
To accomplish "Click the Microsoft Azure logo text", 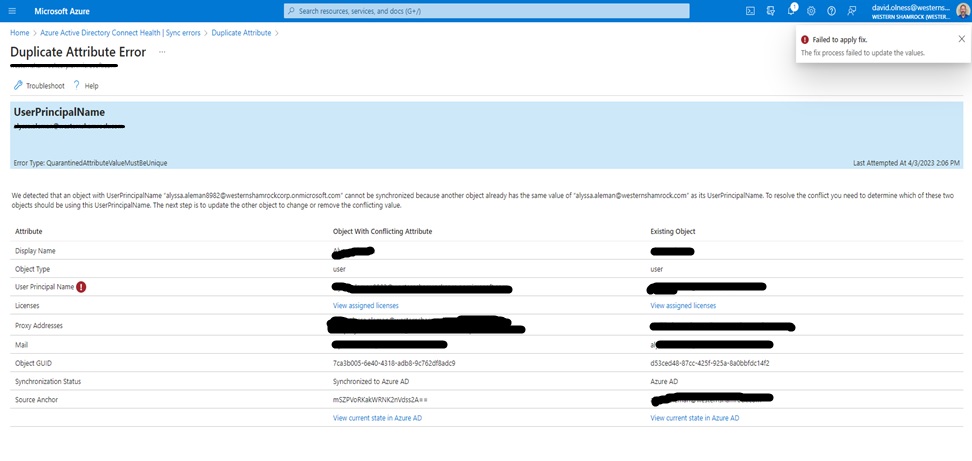I will [x=62, y=11].
